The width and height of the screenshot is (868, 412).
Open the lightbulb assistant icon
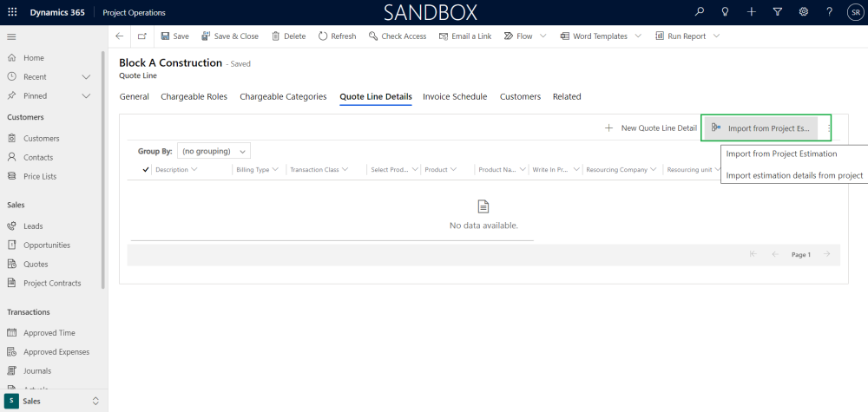pos(725,11)
